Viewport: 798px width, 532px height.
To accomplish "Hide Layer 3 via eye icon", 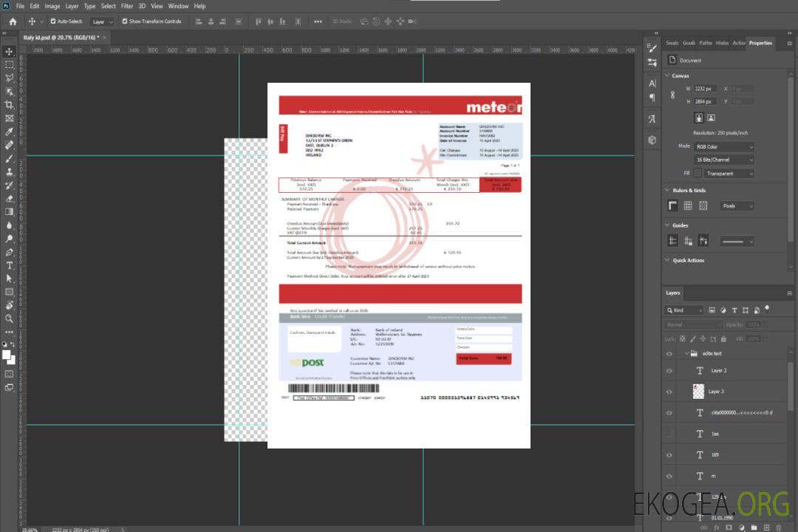I will pyautogui.click(x=669, y=392).
